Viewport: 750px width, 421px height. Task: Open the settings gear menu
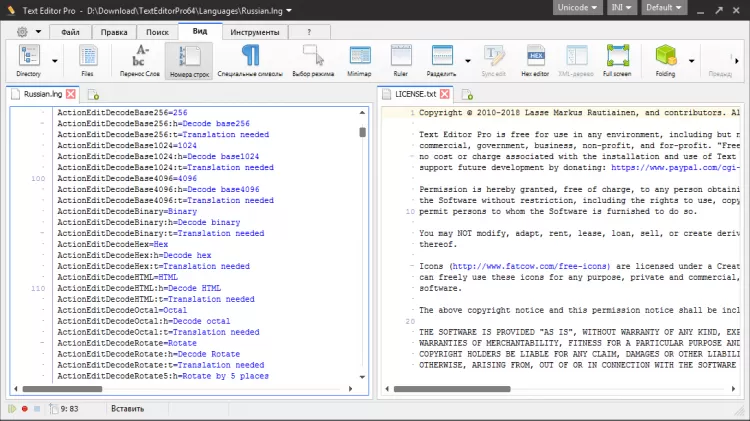coord(22,32)
